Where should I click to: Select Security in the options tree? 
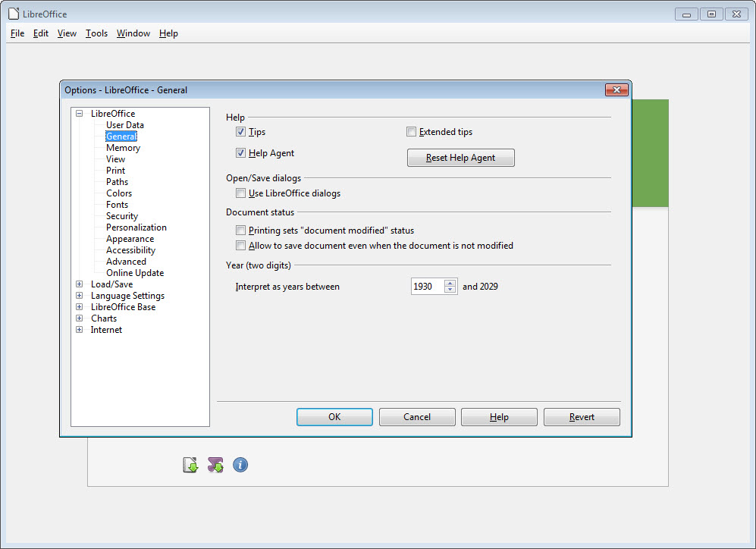pyautogui.click(x=122, y=216)
